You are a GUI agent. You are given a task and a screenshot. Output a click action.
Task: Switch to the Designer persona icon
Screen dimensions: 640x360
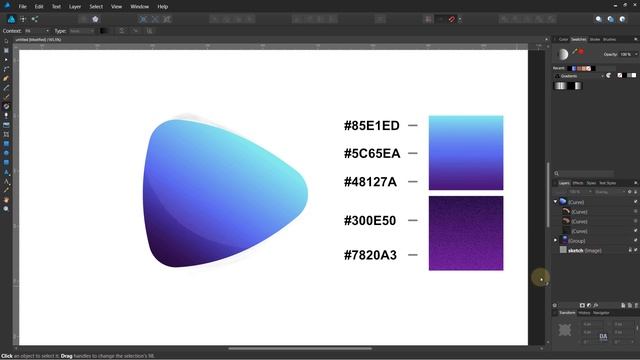click(x=11, y=19)
